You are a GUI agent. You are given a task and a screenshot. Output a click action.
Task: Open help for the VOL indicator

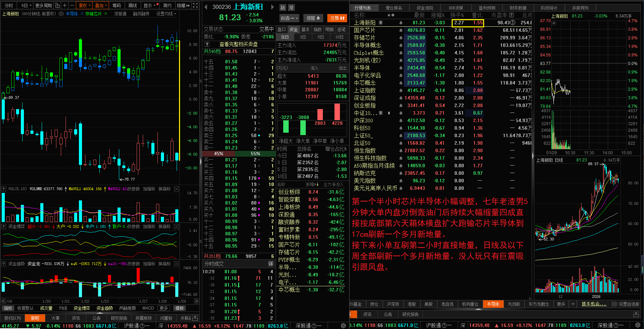click(4, 189)
